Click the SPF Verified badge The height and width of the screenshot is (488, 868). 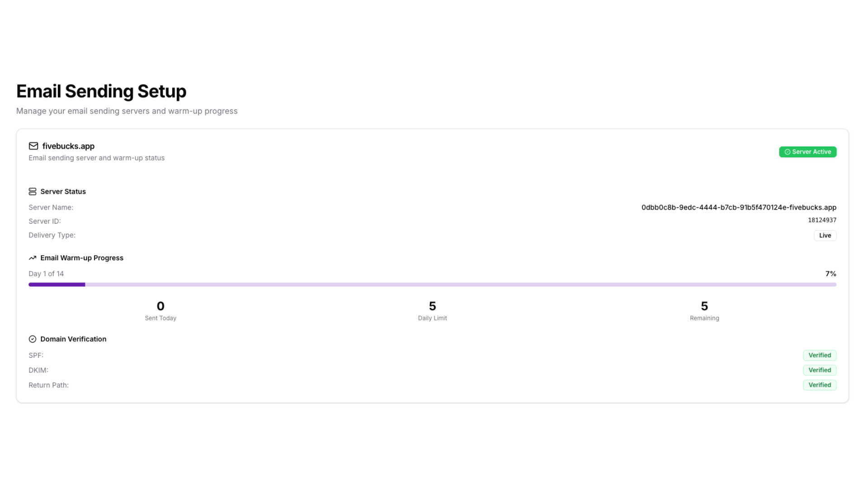(x=819, y=355)
